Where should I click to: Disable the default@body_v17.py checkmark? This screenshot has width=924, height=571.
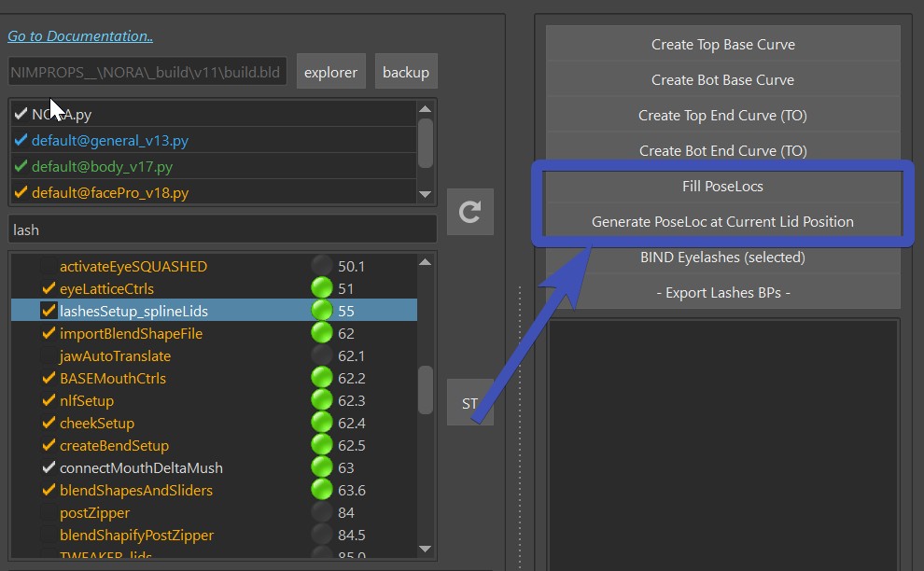coord(21,166)
